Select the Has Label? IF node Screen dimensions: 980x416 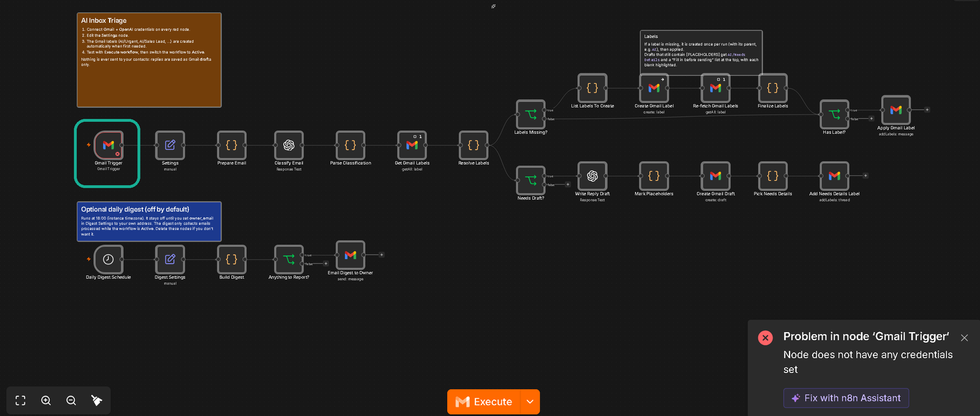pos(834,114)
